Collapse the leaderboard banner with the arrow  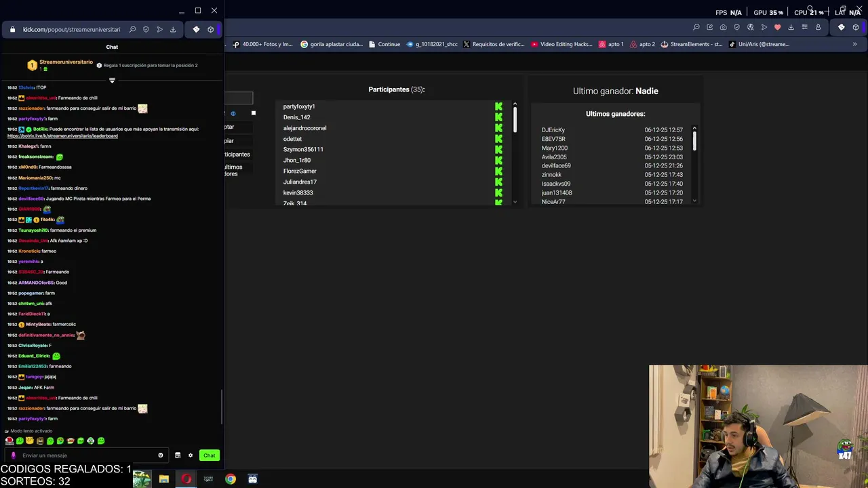(x=112, y=80)
